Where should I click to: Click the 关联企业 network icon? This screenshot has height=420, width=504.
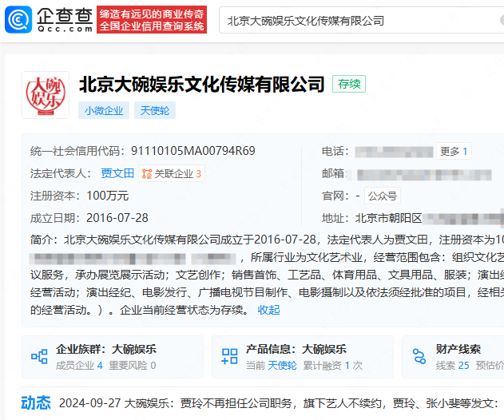click(x=147, y=174)
